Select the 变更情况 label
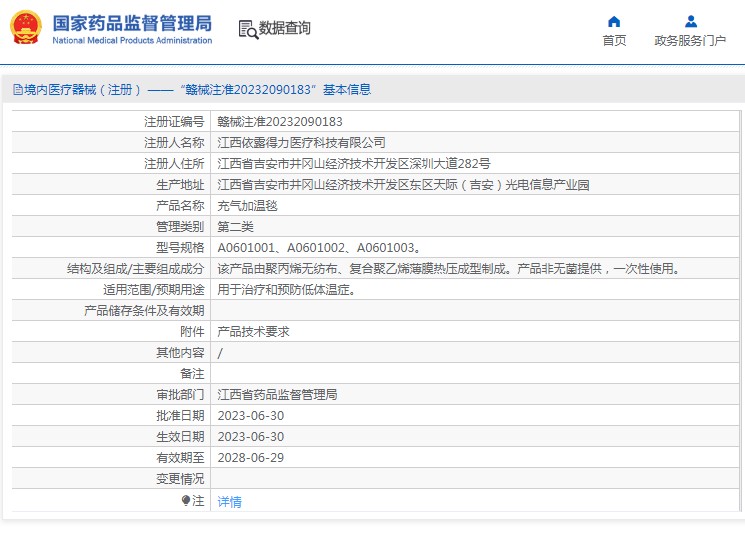 click(x=180, y=479)
